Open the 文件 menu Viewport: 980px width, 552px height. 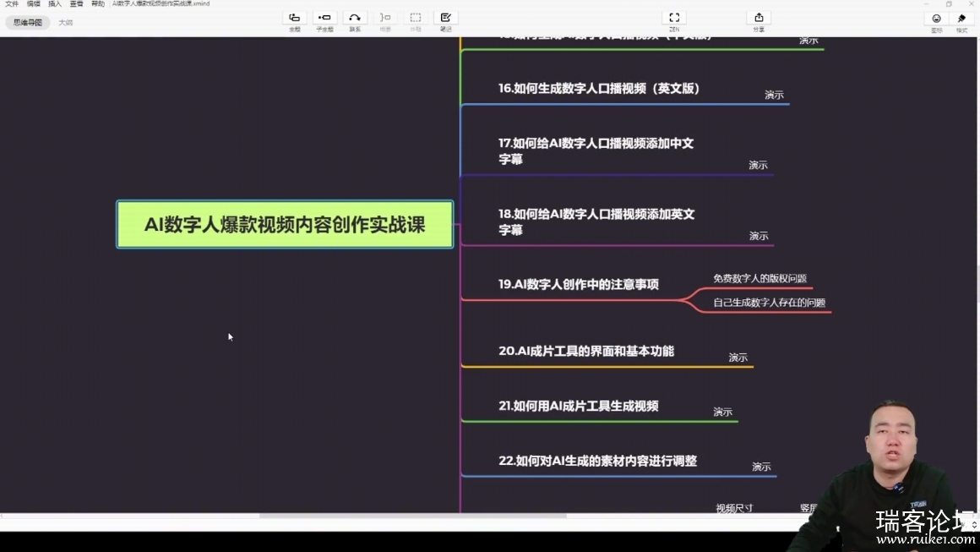(x=12, y=3)
